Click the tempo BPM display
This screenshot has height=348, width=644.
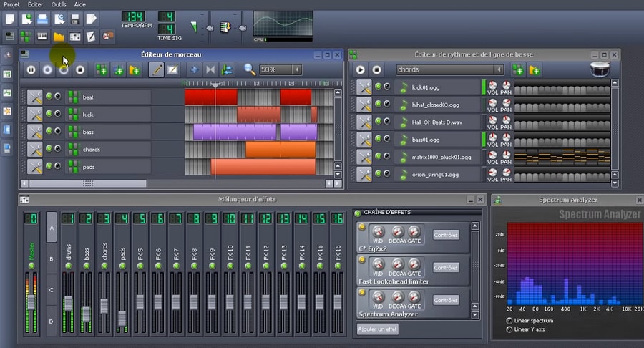point(133,17)
